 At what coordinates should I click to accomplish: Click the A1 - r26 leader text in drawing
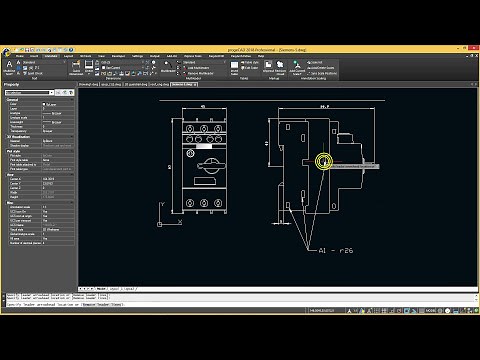tap(336, 251)
